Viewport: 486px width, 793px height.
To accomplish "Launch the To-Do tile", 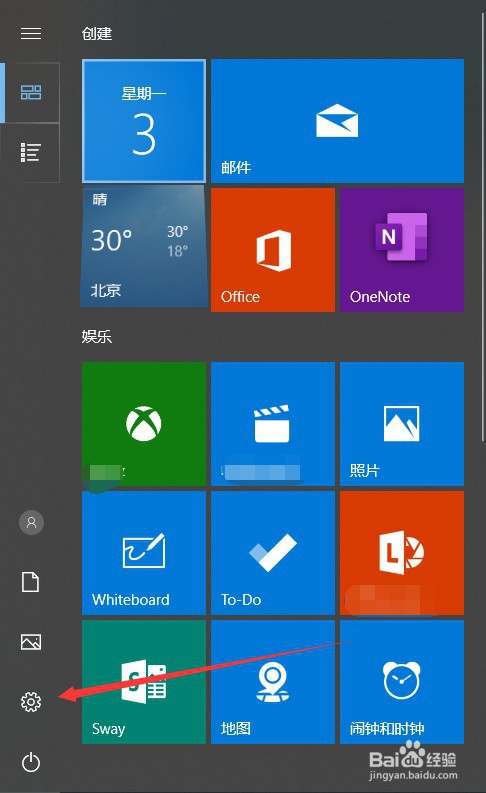I will pyautogui.click(x=273, y=553).
